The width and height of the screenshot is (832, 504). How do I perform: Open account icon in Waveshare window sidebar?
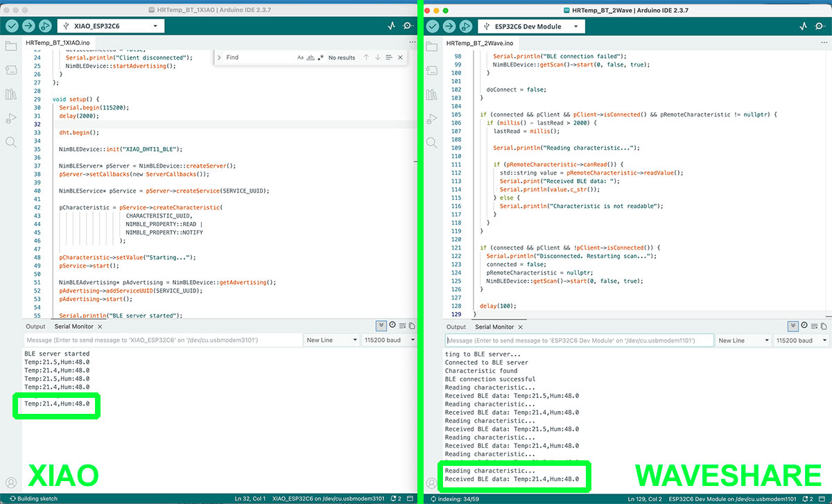pos(431,483)
